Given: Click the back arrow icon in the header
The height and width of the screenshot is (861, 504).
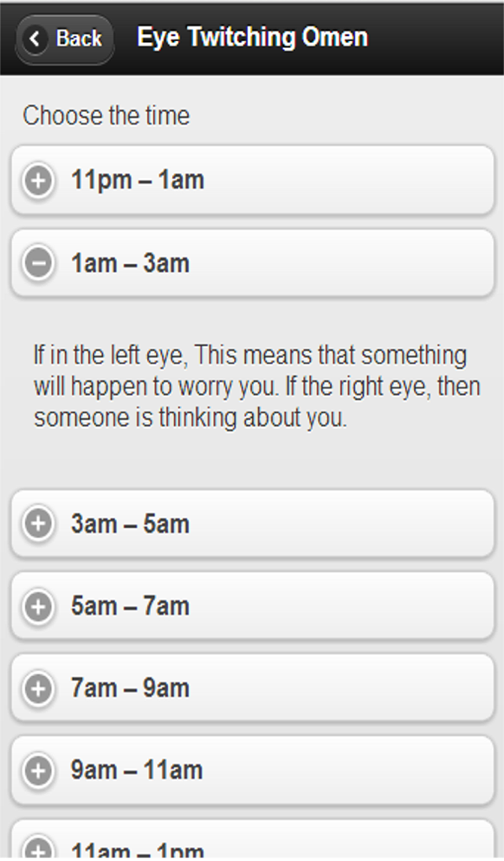Looking at the screenshot, I should click(x=34, y=39).
